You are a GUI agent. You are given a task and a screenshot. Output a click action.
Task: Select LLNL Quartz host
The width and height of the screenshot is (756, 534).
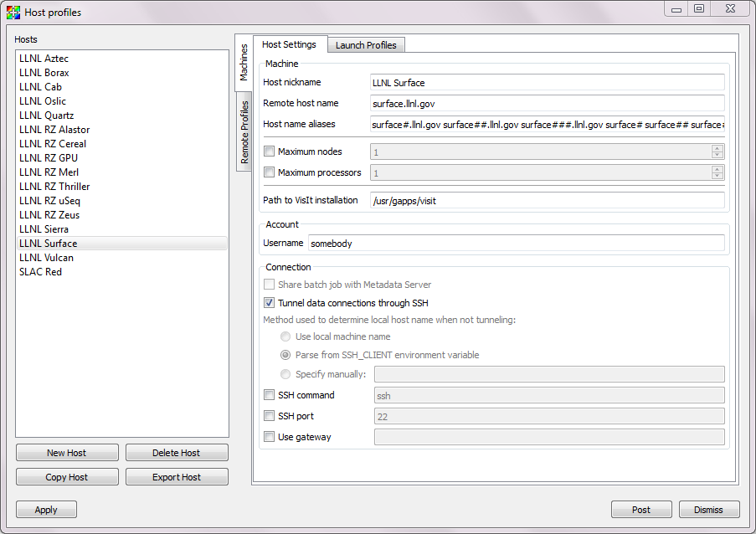coord(122,116)
